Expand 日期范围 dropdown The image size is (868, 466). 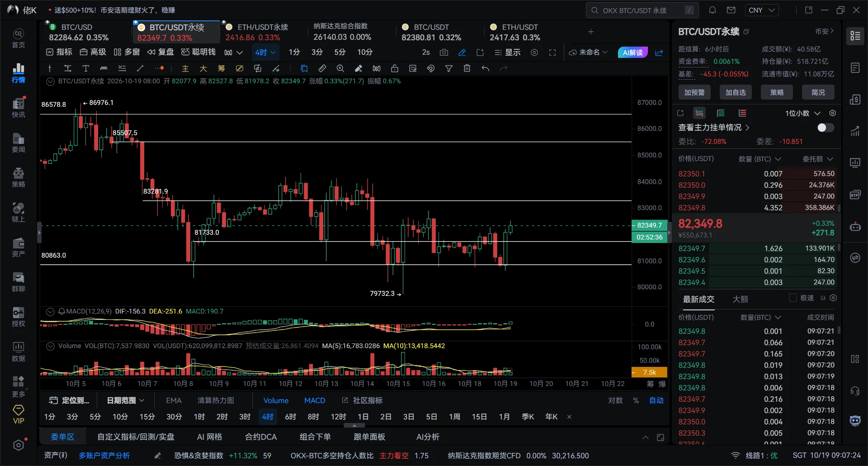(x=126, y=400)
